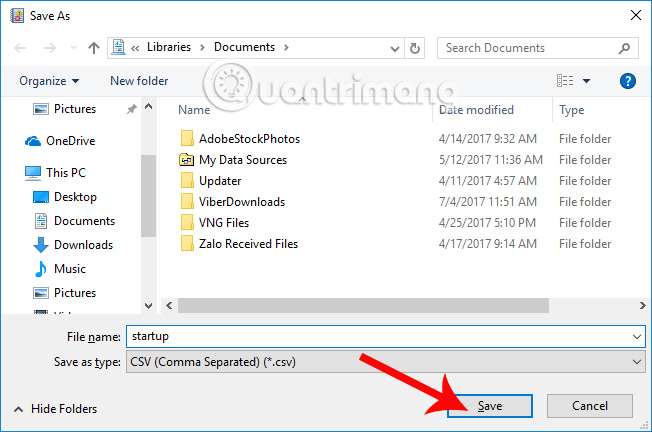
Task: Sort by the Type column header
Action: [571, 110]
